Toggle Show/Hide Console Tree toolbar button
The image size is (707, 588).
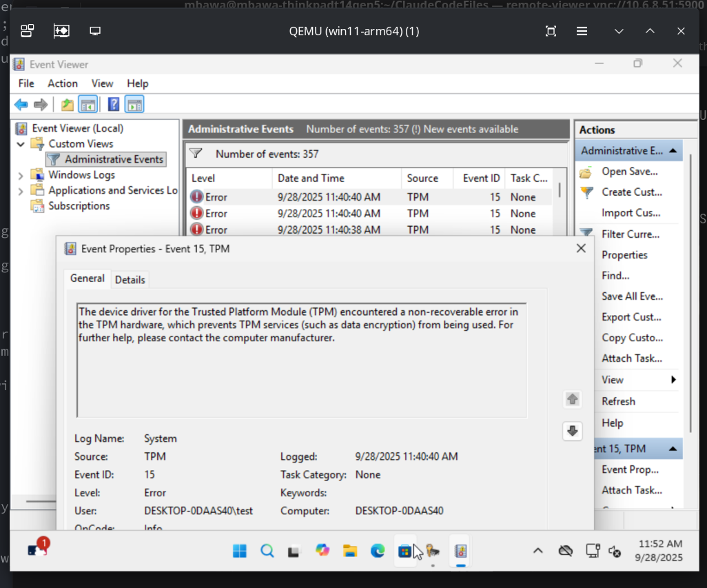[88, 105]
